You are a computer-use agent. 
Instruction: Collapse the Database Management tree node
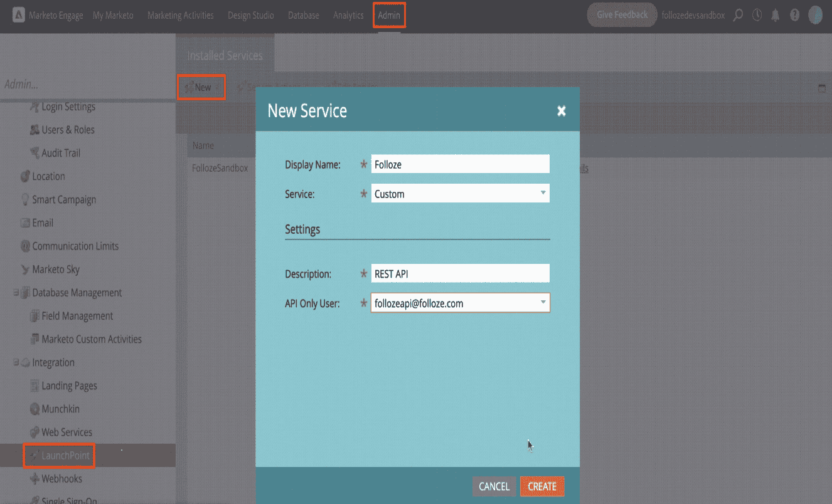click(16, 293)
